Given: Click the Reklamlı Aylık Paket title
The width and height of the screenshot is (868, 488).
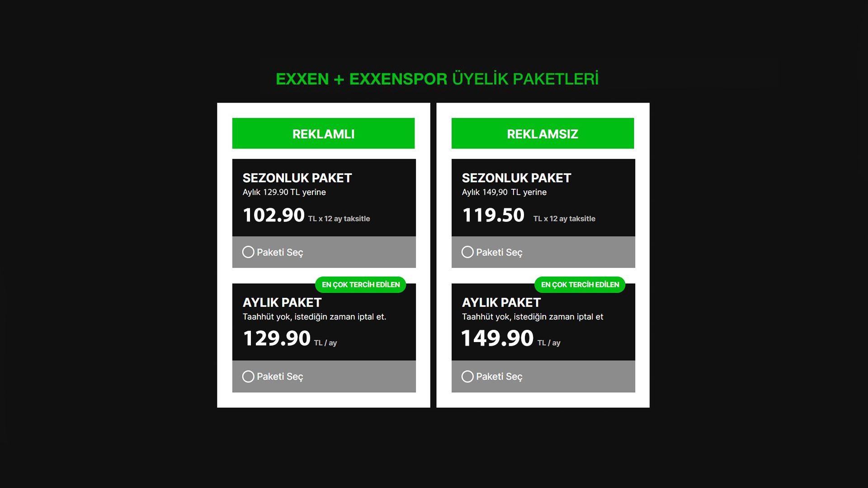Looking at the screenshot, I should (x=282, y=302).
